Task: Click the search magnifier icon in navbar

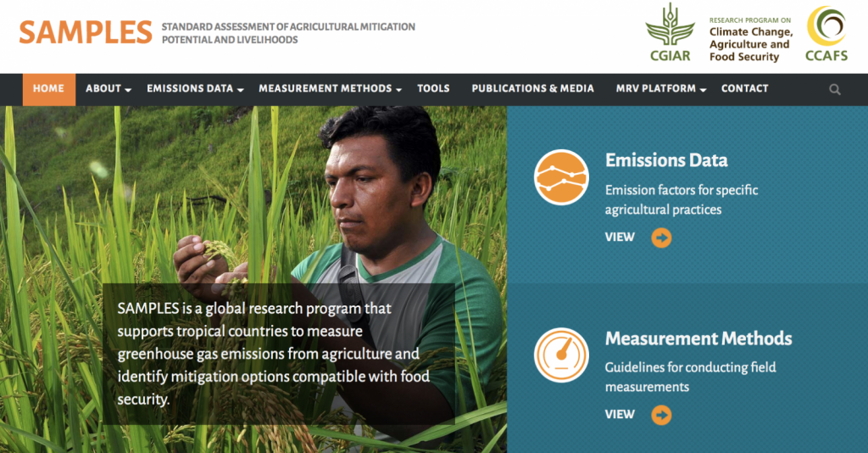Action: [x=835, y=89]
